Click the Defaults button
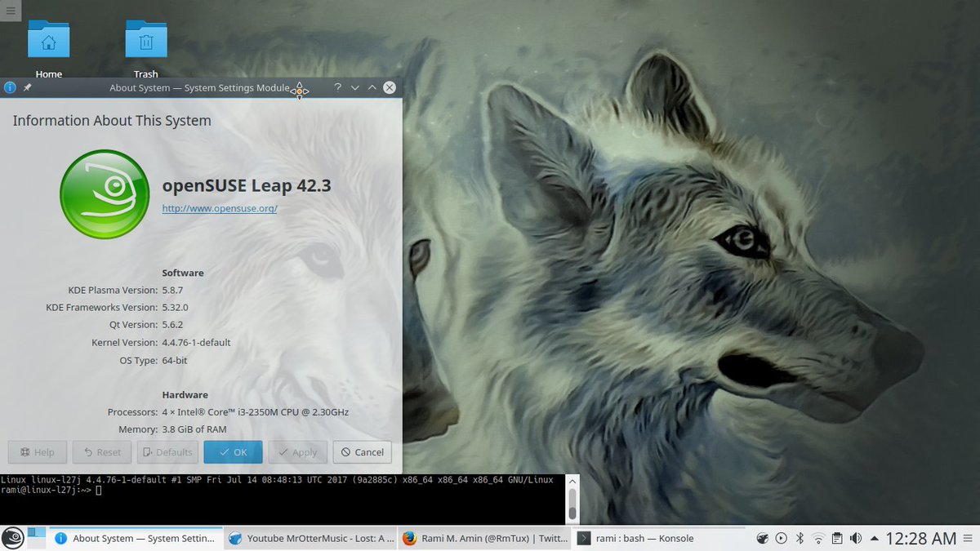The height and width of the screenshot is (551, 980). click(167, 452)
